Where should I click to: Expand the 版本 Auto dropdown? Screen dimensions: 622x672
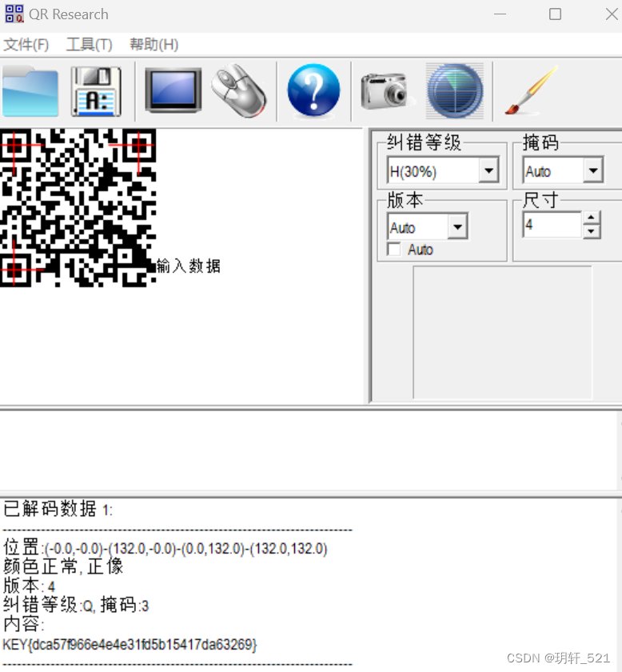pos(457,226)
